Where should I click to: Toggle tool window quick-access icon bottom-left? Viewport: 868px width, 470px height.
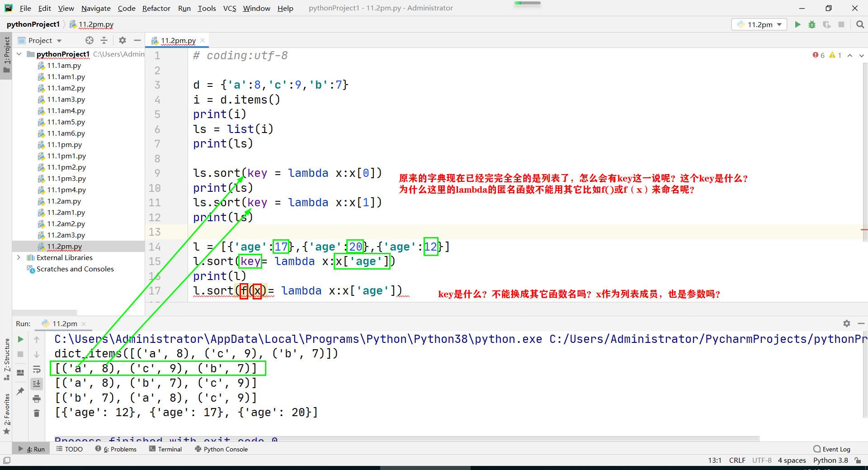(x=7, y=461)
